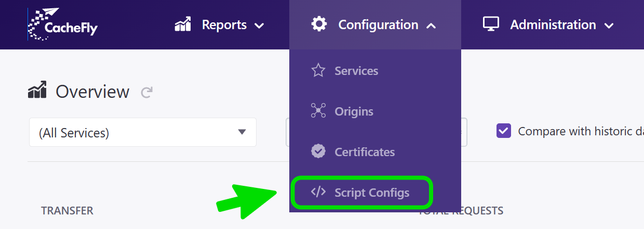
Task: Click the Script Configs code brackets icon
Action: 318,192
